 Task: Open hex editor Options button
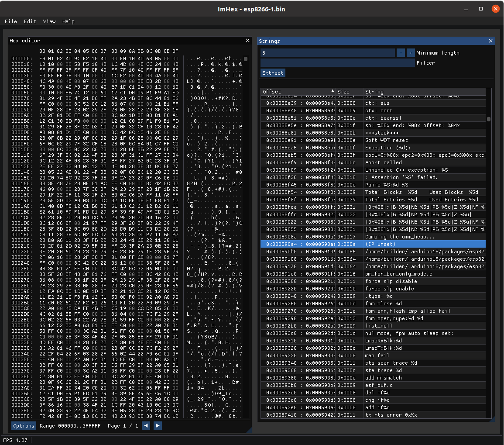coord(24,426)
